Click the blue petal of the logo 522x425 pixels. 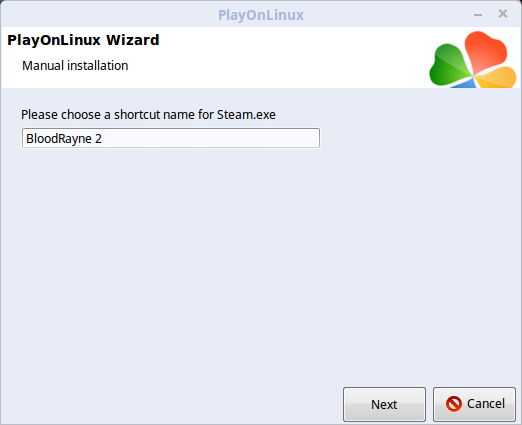pyautogui.click(x=467, y=84)
